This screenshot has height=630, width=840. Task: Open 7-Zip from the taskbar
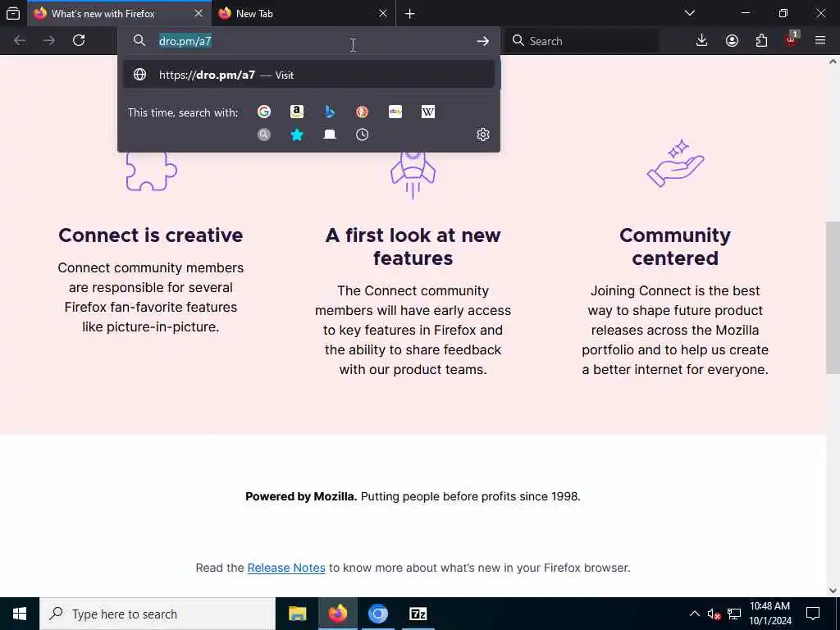[x=418, y=614]
